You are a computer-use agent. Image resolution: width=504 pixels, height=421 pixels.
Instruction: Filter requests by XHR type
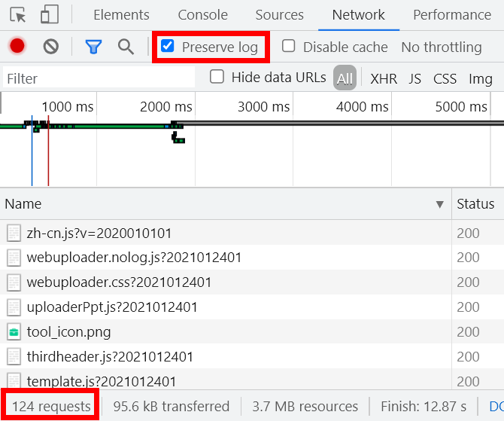pos(384,78)
